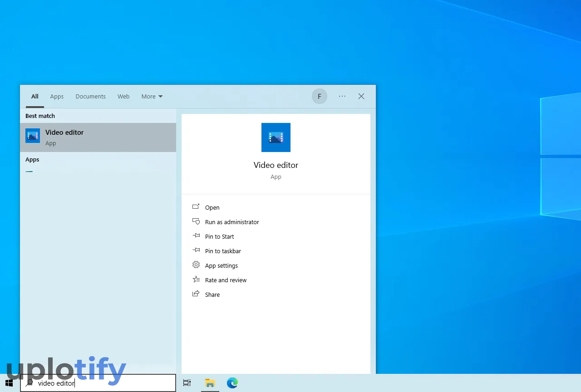Click the Video editor title in preview pane

tap(276, 165)
